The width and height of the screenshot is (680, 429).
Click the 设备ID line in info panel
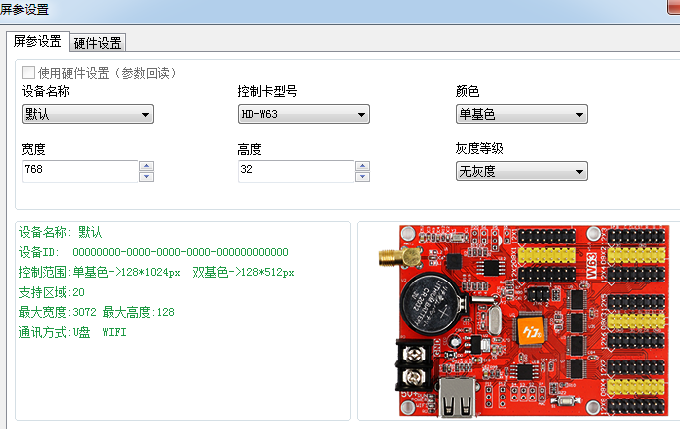[x=153, y=252]
